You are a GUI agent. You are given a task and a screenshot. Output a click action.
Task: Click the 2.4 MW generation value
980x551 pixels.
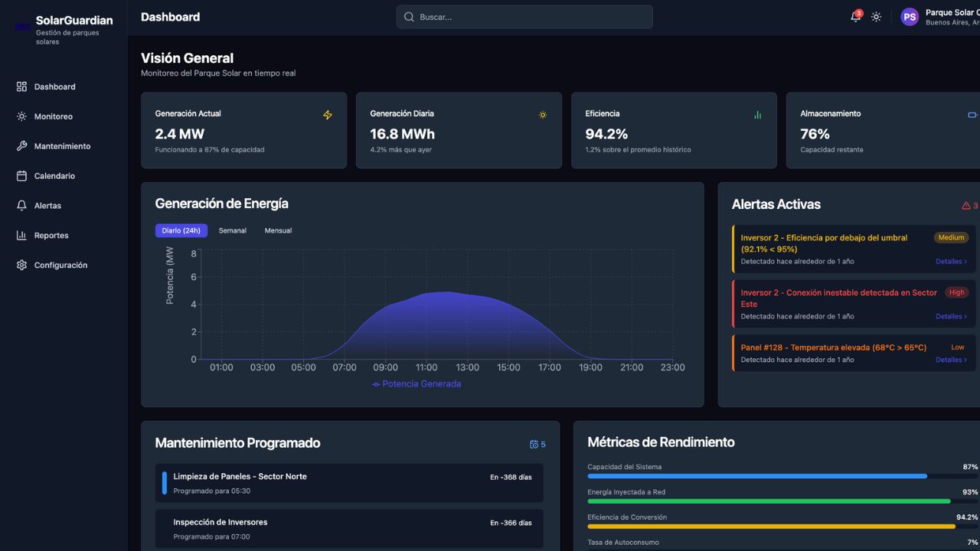pyautogui.click(x=180, y=134)
